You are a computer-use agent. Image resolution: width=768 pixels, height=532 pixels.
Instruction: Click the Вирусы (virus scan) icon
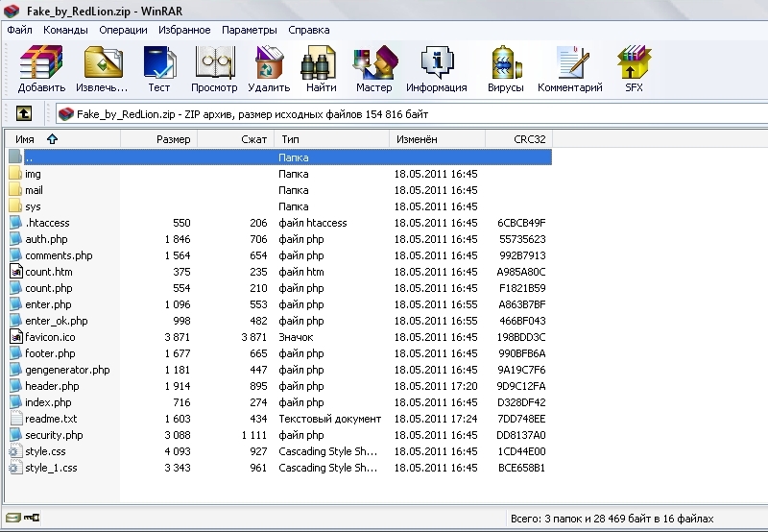pos(507,62)
